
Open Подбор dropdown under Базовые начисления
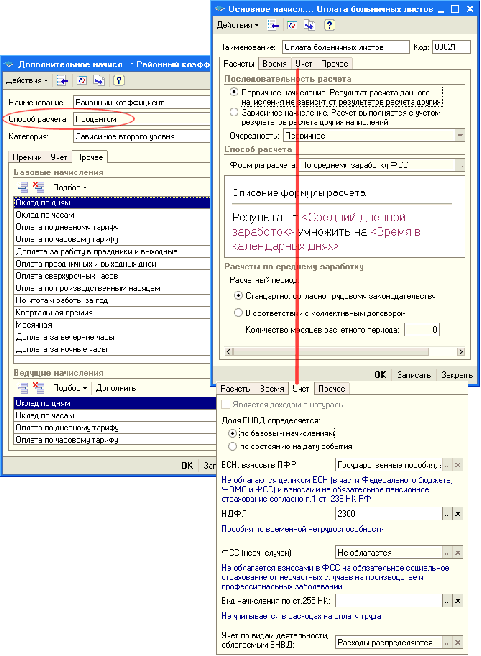coord(70,187)
